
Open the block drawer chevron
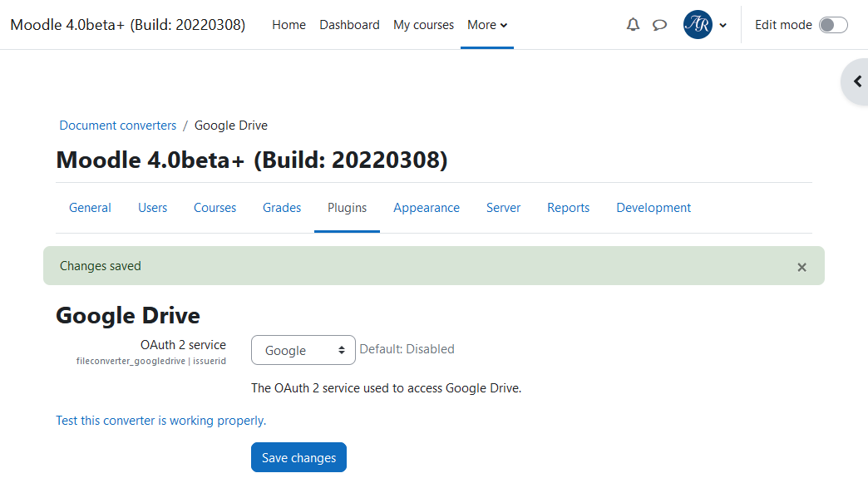pyautogui.click(x=857, y=81)
